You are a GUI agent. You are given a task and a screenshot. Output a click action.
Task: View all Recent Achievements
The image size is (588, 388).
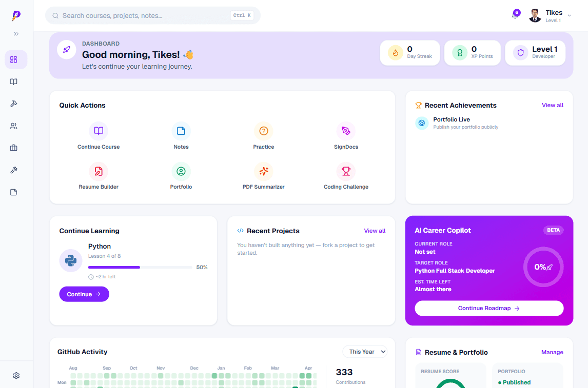[x=553, y=105]
